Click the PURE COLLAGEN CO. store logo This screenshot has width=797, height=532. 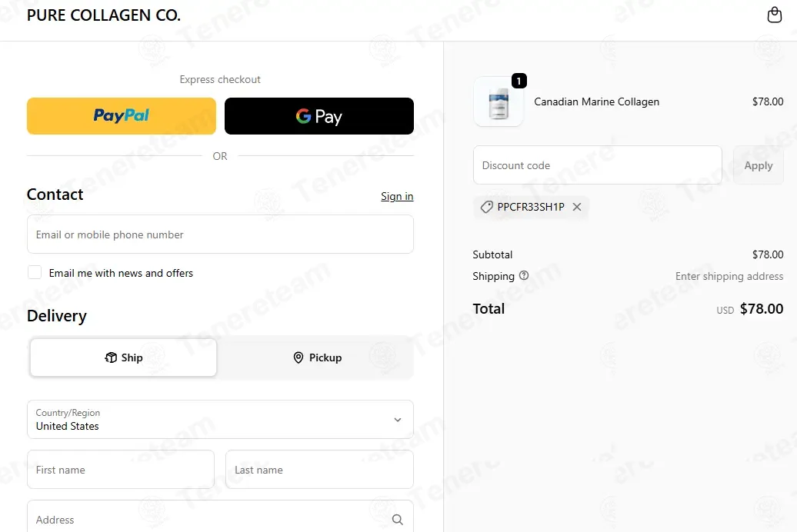104,15
